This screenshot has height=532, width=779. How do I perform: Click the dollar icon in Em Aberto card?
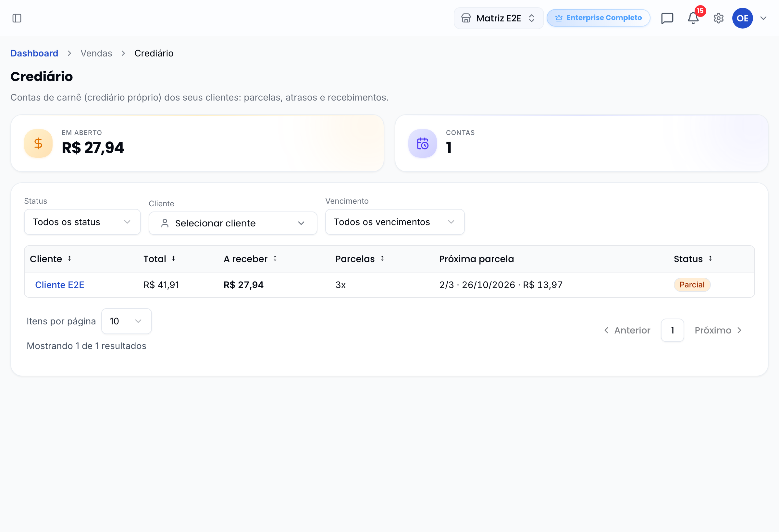coord(38,143)
